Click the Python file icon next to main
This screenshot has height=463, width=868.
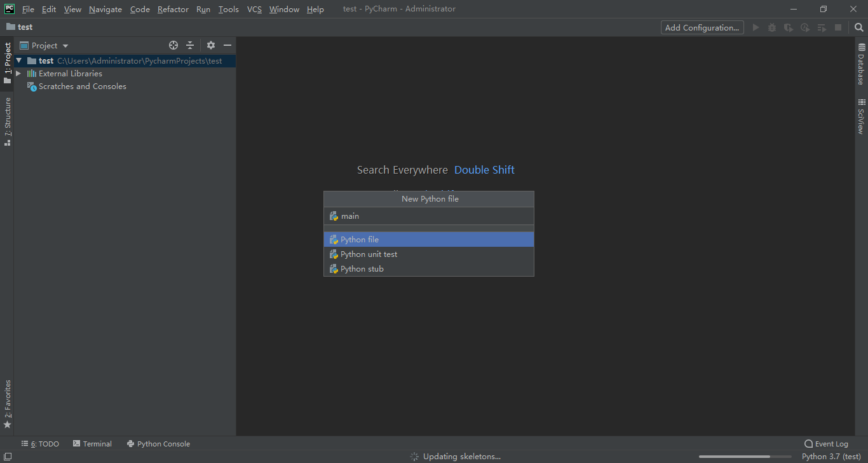click(334, 216)
